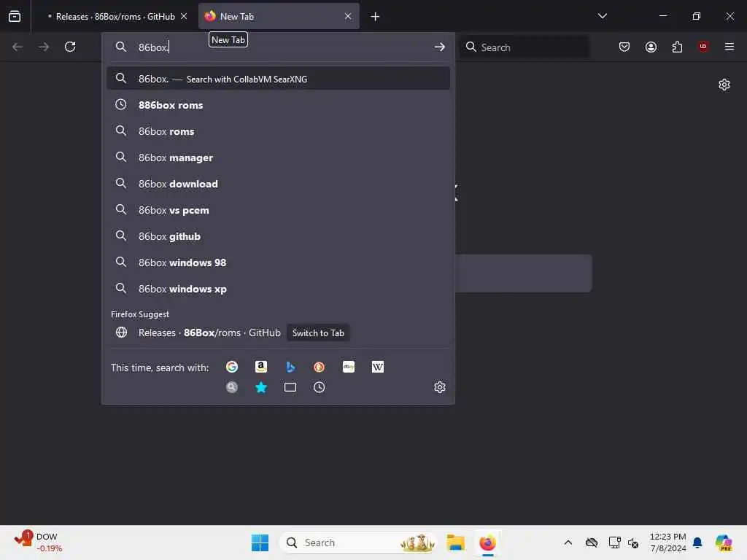Search history using the clock icon
The width and height of the screenshot is (747, 560).
point(320,387)
